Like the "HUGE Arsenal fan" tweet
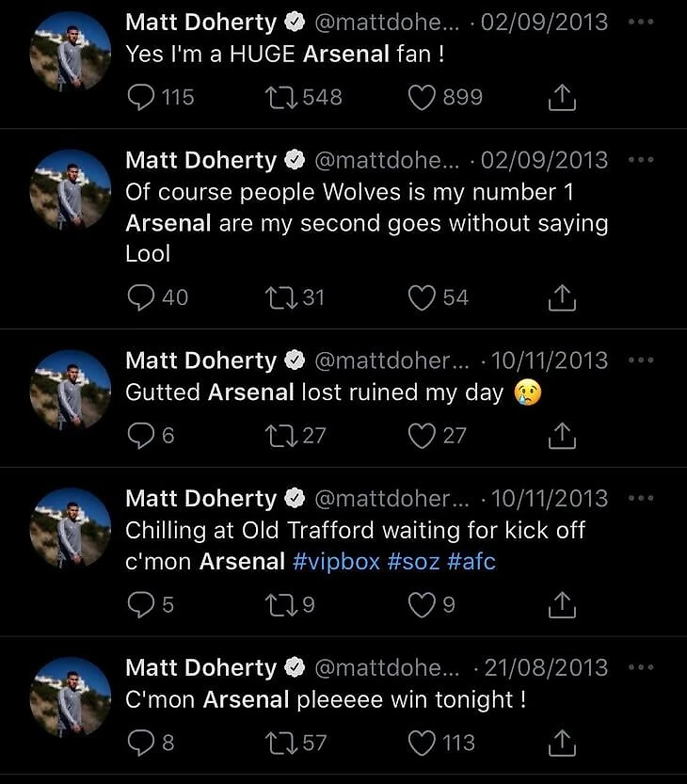The height and width of the screenshot is (784, 687). click(423, 97)
